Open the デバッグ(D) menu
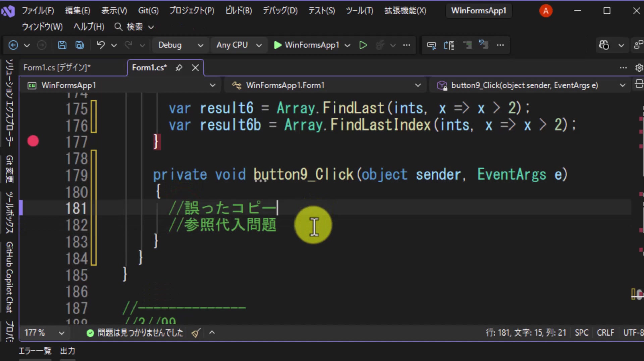Viewport: 644px width, 361px height. coord(280,11)
